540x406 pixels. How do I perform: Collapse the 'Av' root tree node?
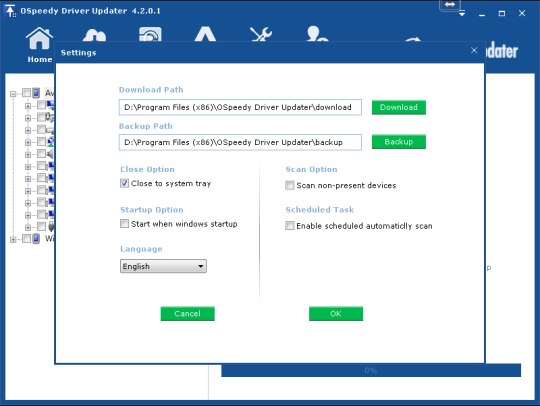pos(13,94)
